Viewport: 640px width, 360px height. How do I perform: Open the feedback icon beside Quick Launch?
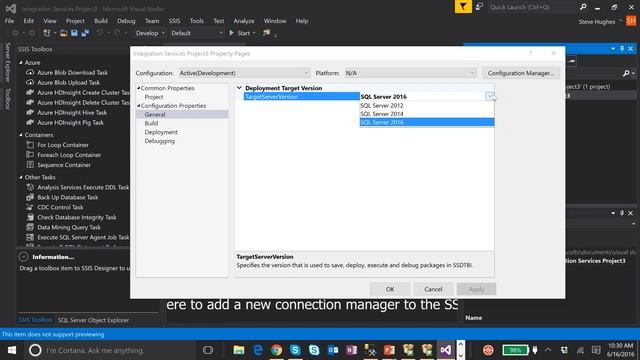click(x=479, y=7)
